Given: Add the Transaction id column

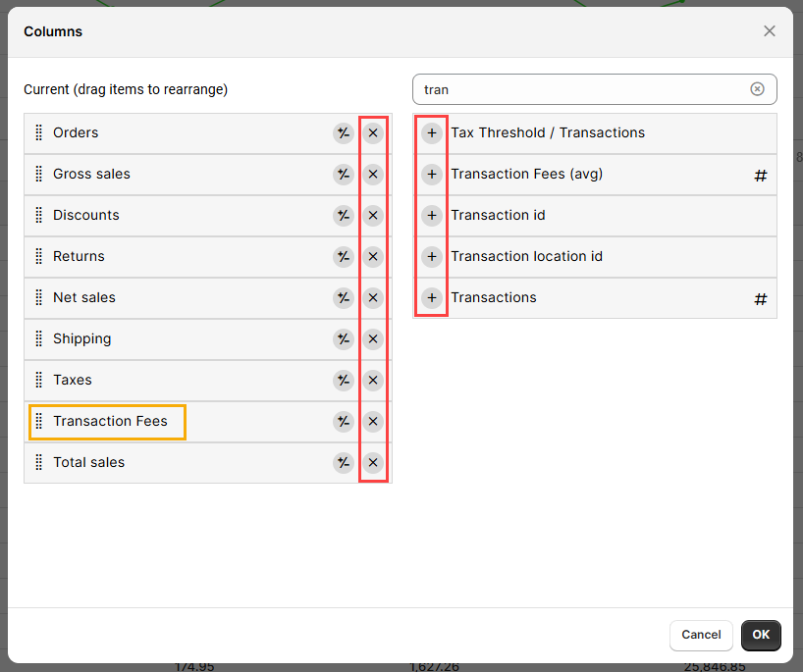Looking at the screenshot, I should [432, 216].
